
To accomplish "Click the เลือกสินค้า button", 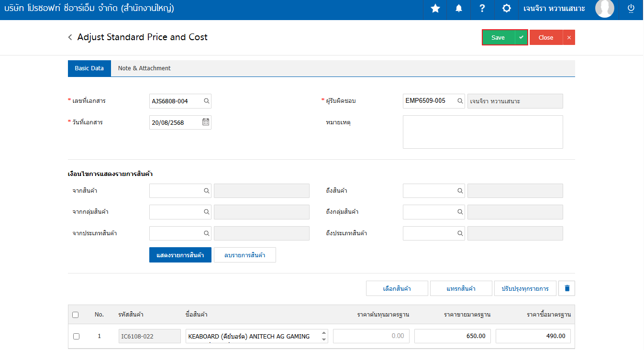I will click(x=397, y=288).
